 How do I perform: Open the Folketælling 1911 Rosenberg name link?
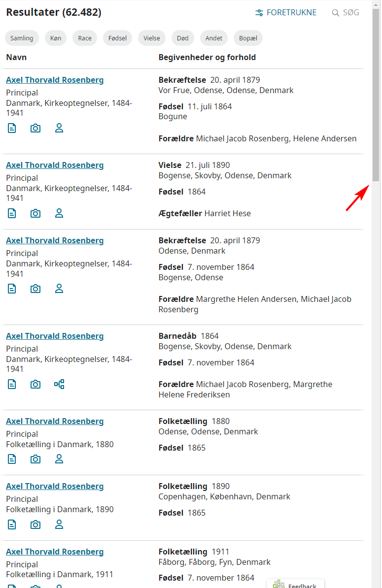coord(55,552)
